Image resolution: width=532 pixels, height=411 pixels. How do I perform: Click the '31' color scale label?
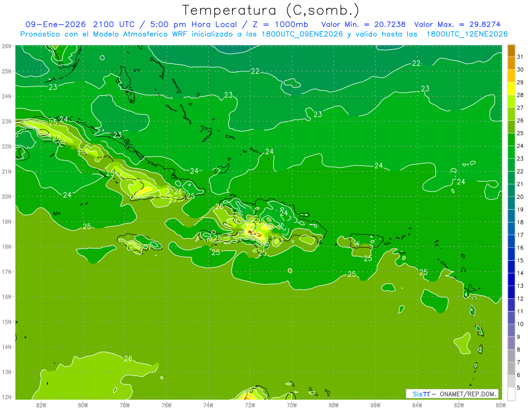tap(520, 57)
